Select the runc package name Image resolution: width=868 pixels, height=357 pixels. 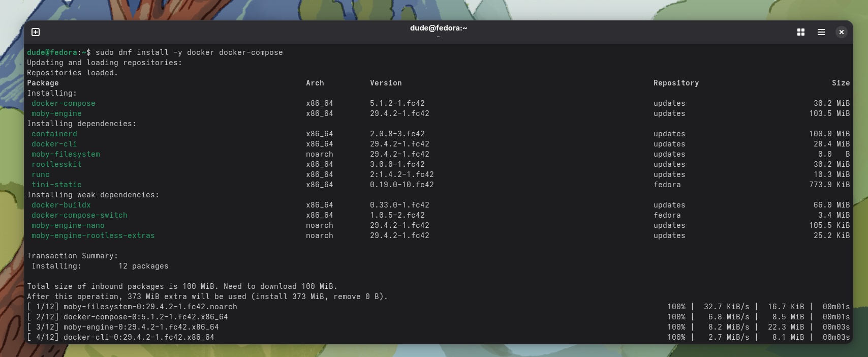click(41, 174)
